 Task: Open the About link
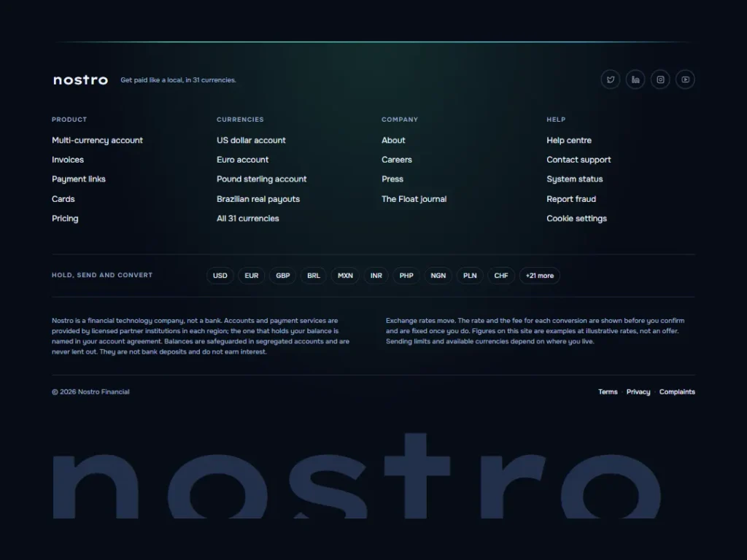[x=393, y=140]
